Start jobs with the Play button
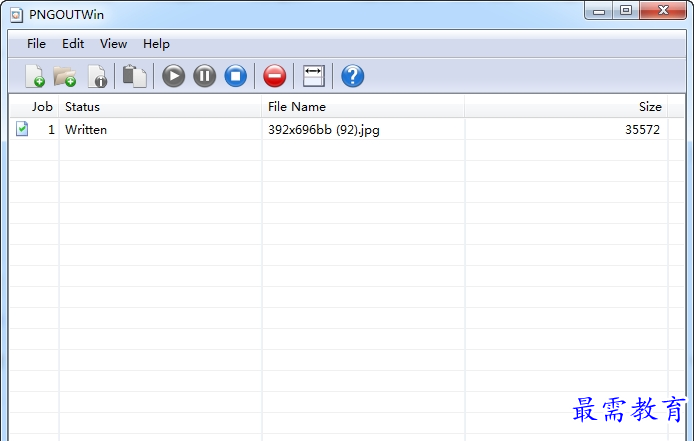 [x=174, y=76]
